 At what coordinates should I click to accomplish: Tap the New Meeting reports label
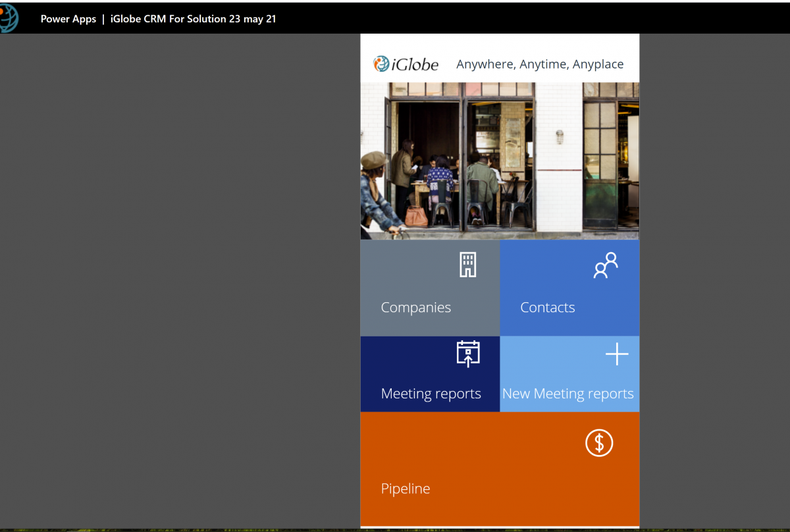coord(568,394)
